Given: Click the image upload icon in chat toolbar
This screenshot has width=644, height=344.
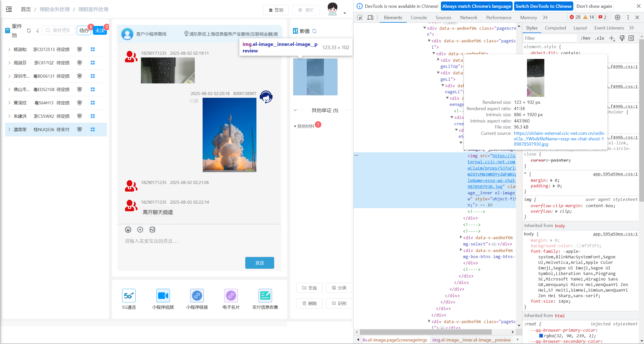Looking at the screenshot, I should [152, 230].
